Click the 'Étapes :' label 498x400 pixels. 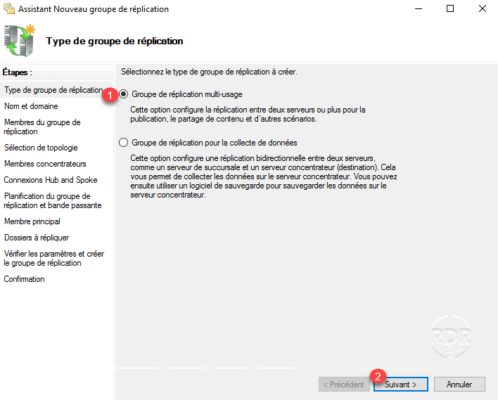click(x=17, y=72)
